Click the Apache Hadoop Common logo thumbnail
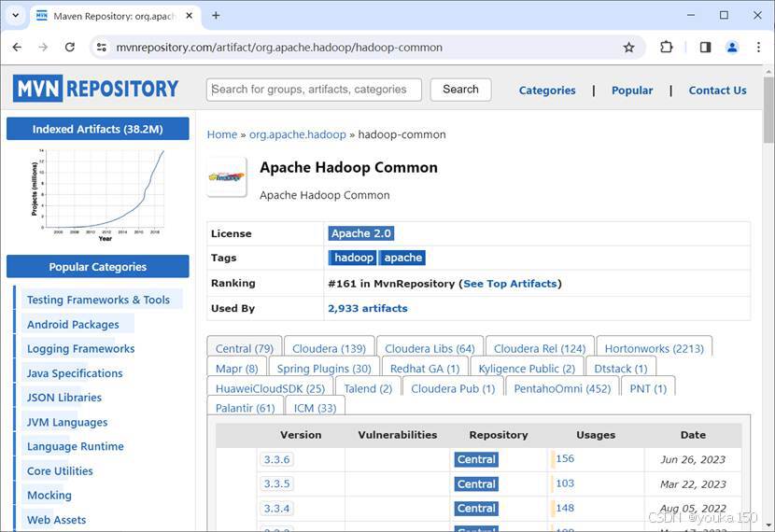The height and width of the screenshot is (532, 775). 227,176
